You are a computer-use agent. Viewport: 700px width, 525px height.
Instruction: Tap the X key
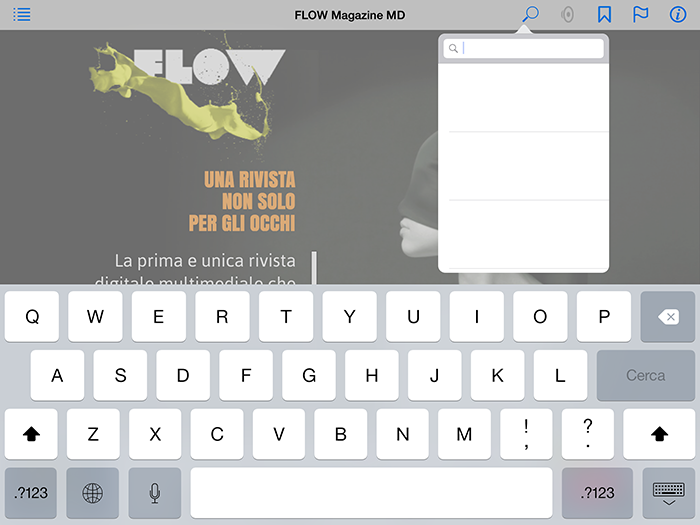click(x=155, y=433)
